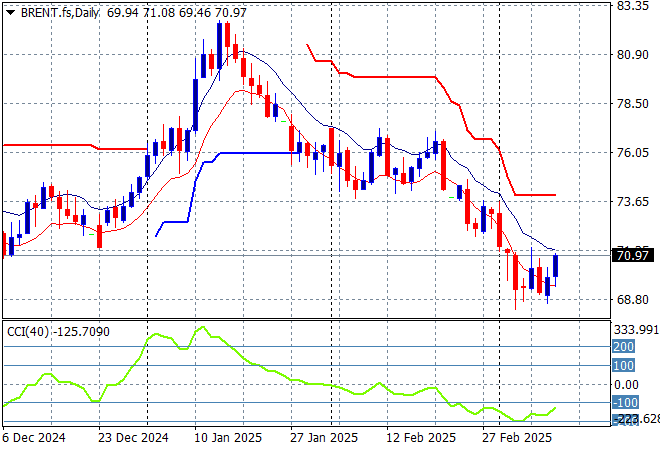
Task: Click the 200 level label on CCI scale
Action: coord(623,346)
